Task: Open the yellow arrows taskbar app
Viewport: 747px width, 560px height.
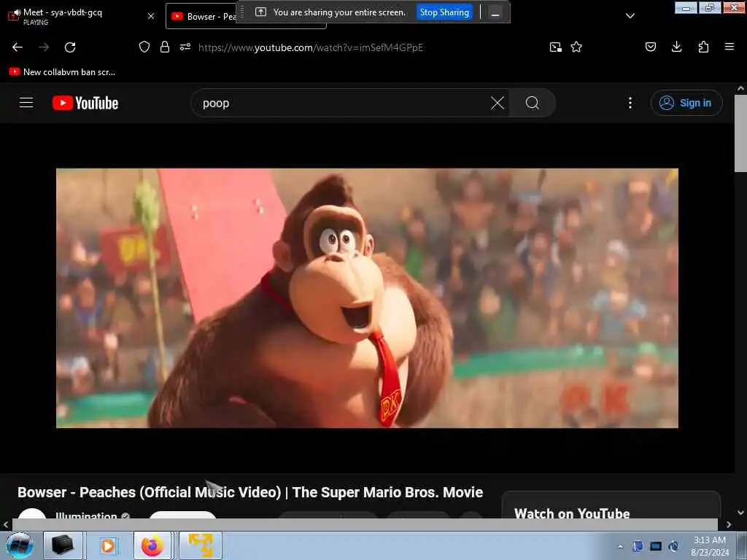Action: coord(200,545)
